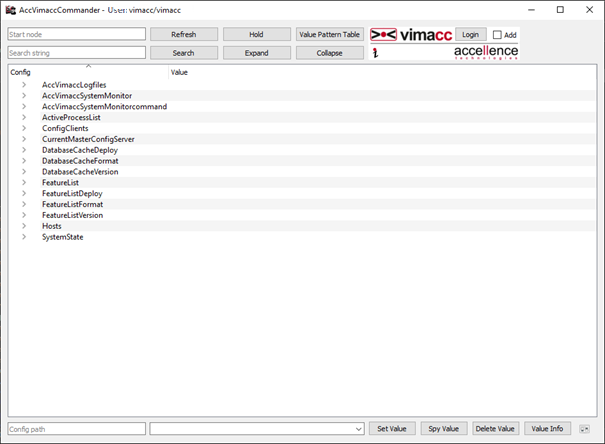This screenshot has height=444, width=605.
Task: Select the FeatureList tree item
Action: pos(60,183)
